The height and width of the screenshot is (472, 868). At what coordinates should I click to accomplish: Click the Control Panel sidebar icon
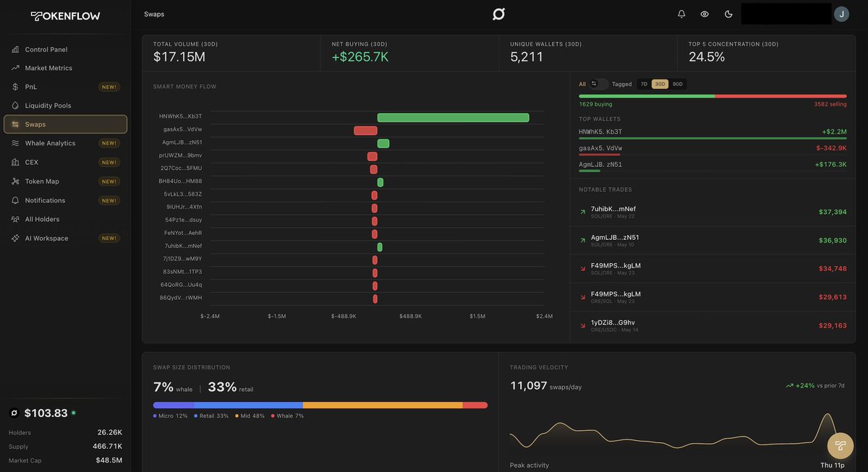pyautogui.click(x=15, y=49)
